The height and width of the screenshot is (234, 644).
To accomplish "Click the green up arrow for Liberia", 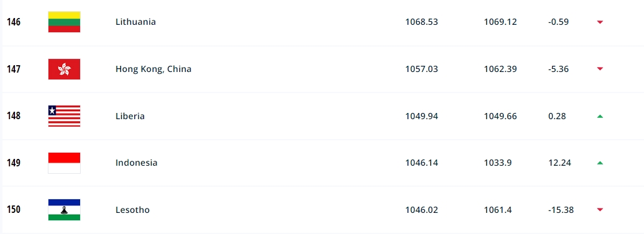I will (x=600, y=116).
